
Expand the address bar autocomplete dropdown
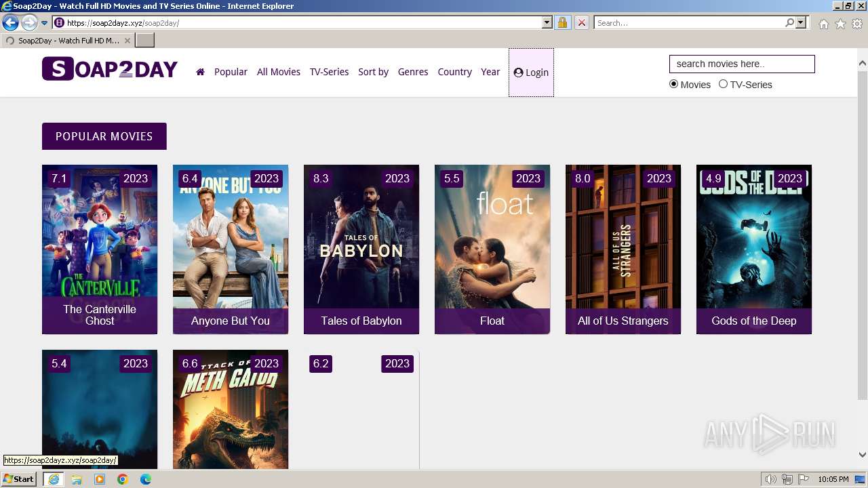[x=547, y=23]
